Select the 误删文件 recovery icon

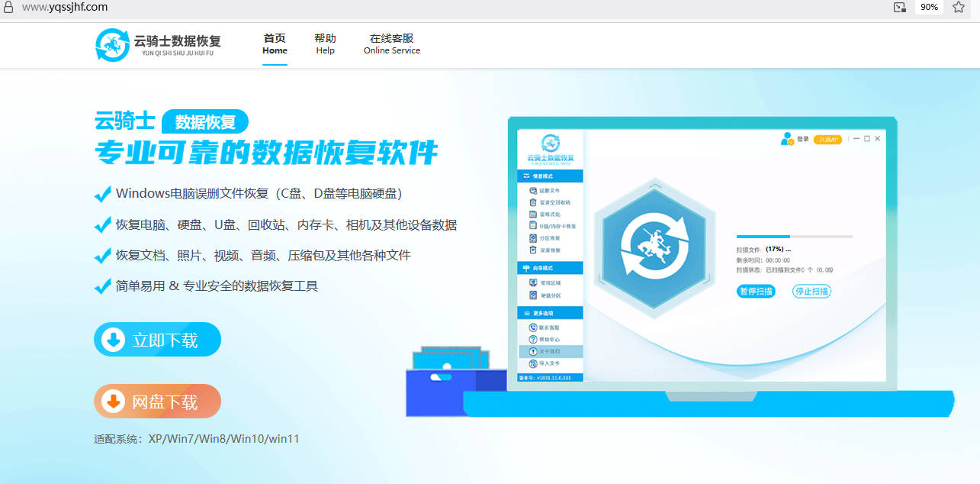(x=533, y=191)
